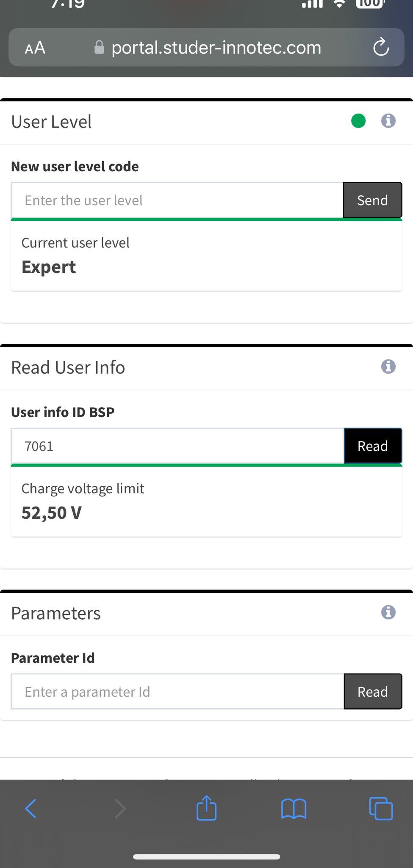Tap the portal.studer-innotec.com address bar
413x868 pixels.
[x=216, y=47]
